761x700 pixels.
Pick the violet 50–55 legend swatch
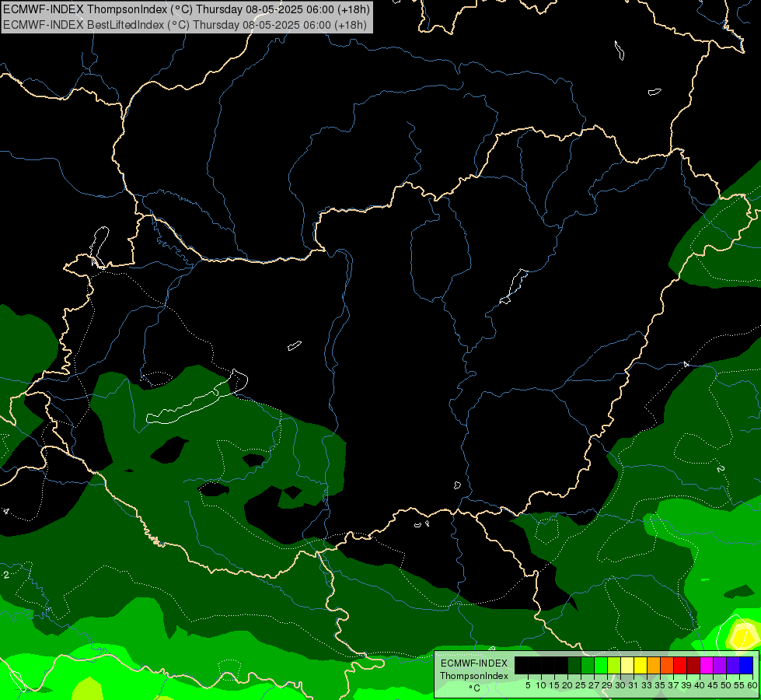click(x=733, y=666)
